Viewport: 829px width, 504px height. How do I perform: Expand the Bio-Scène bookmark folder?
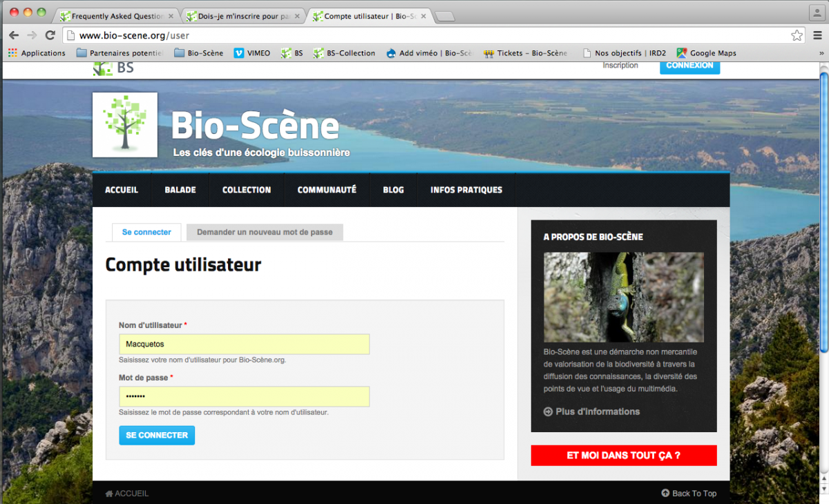point(199,53)
